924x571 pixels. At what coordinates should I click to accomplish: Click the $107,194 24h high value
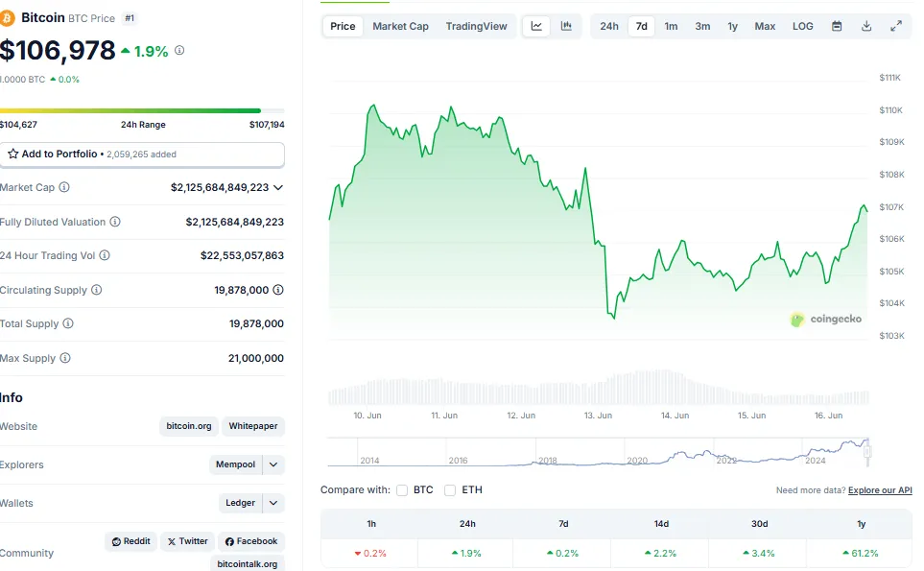pos(267,125)
